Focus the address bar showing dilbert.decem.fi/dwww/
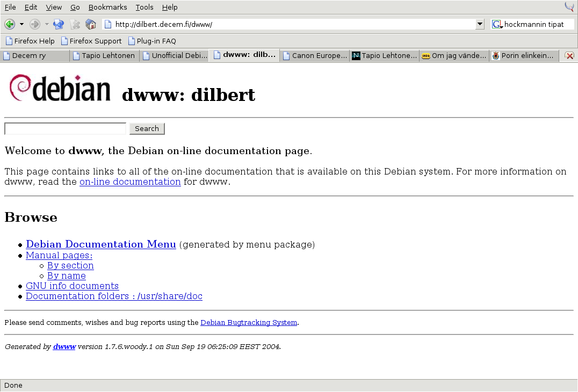This screenshot has height=392, width=578. click(293, 24)
